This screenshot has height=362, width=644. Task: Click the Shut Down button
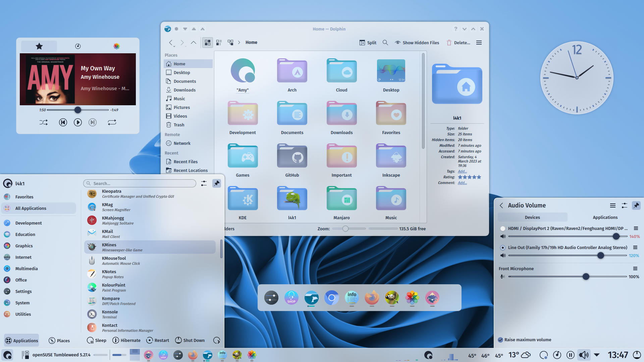[190, 340]
